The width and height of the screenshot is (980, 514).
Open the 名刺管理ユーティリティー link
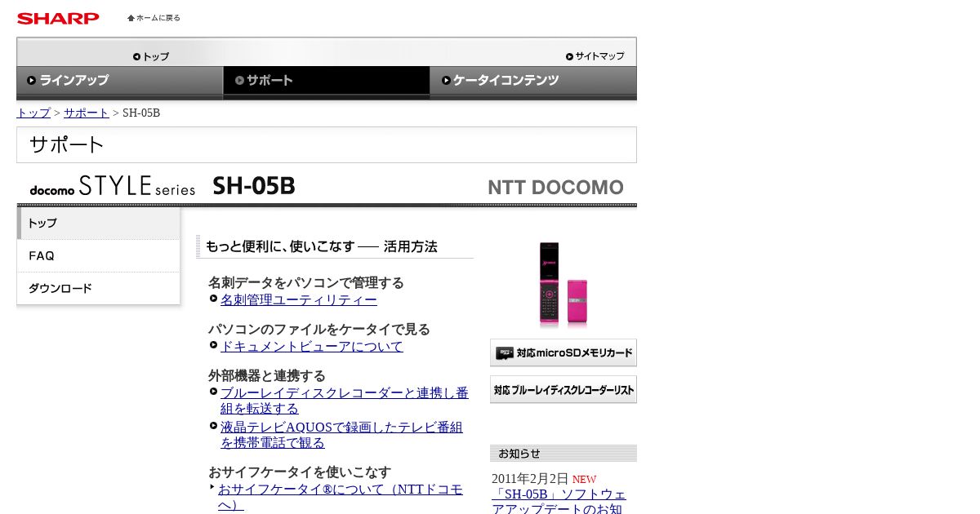pos(299,300)
